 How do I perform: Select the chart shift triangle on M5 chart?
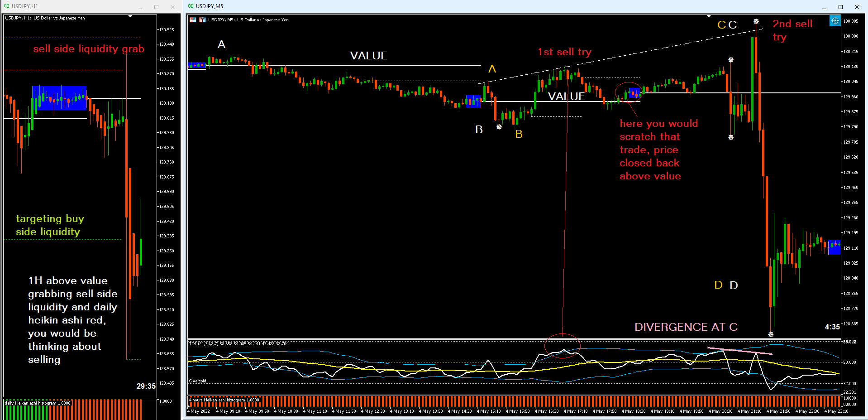[x=709, y=16]
